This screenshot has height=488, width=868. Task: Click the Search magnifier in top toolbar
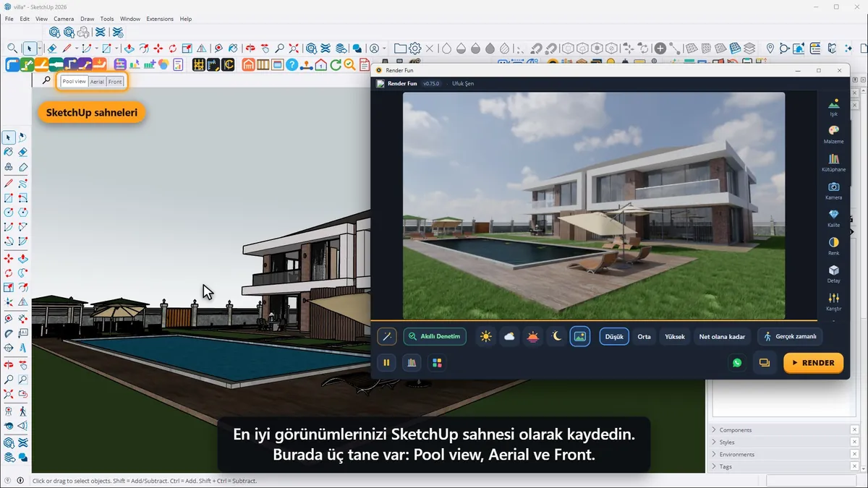[12, 48]
